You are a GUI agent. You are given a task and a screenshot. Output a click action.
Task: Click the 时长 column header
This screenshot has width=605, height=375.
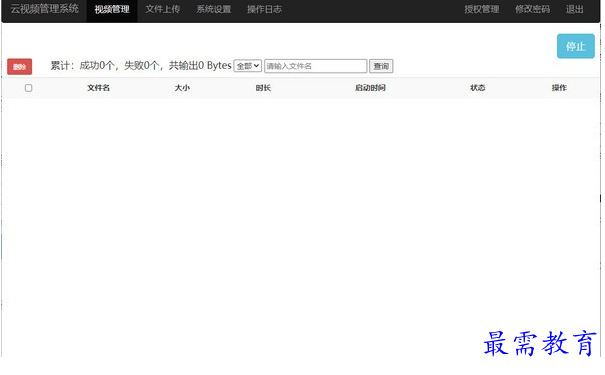tap(263, 88)
